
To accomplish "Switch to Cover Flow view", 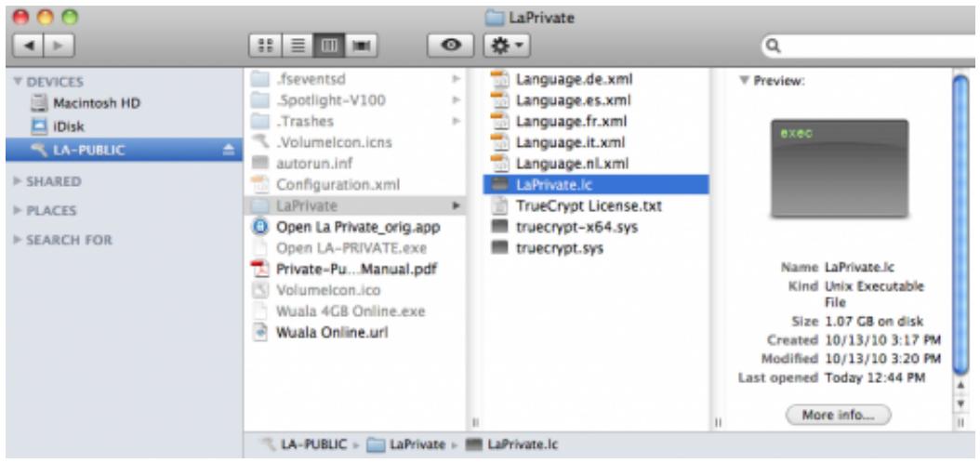I will (x=361, y=46).
